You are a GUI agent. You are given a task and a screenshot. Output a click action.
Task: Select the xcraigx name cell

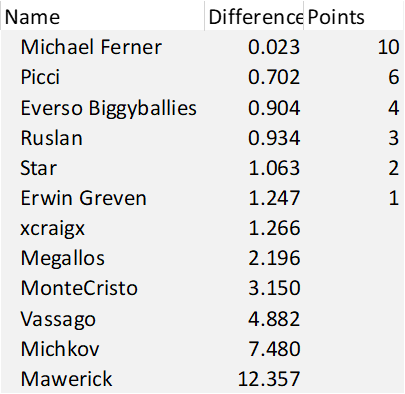click(x=103, y=228)
